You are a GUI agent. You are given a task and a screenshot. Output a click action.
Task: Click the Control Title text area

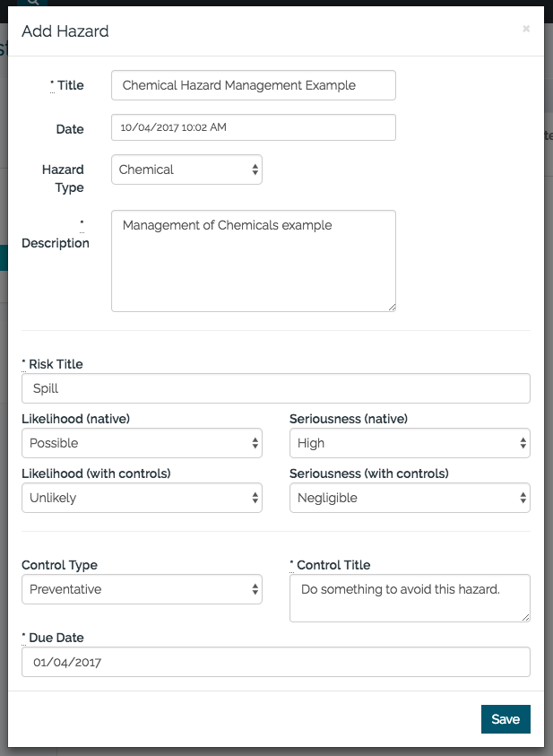pyautogui.click(x=410, y=597)
